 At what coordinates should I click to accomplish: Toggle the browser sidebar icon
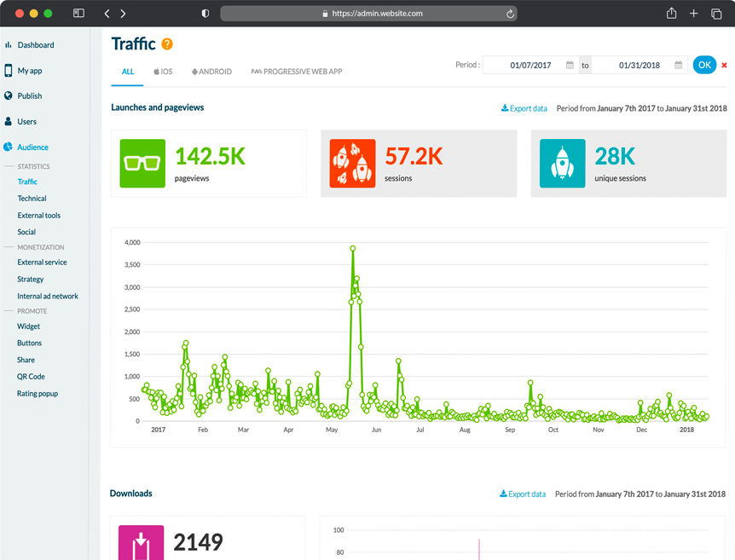pyautogui.click(x=78, y=13)
